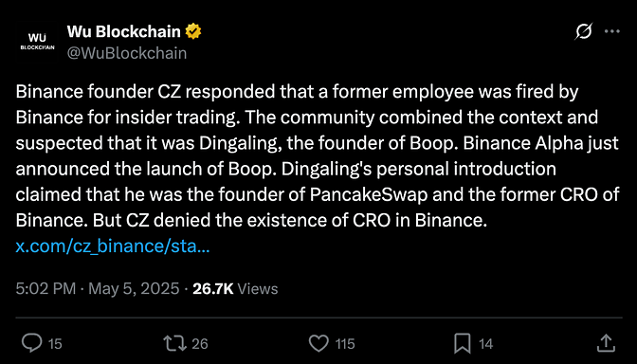The image size is (637, 364).
Task: Click the May 5, 2025 date
Action: click(134, 288)
